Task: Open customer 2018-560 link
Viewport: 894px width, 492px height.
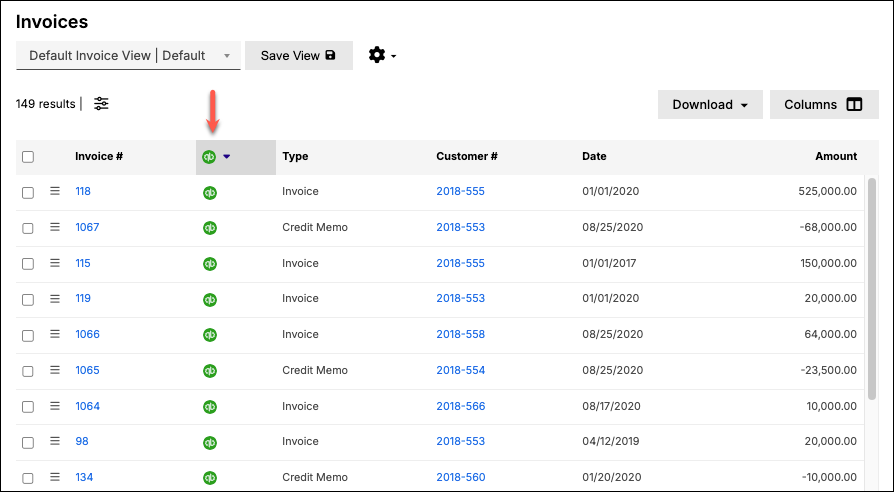Action: [461, 477]
